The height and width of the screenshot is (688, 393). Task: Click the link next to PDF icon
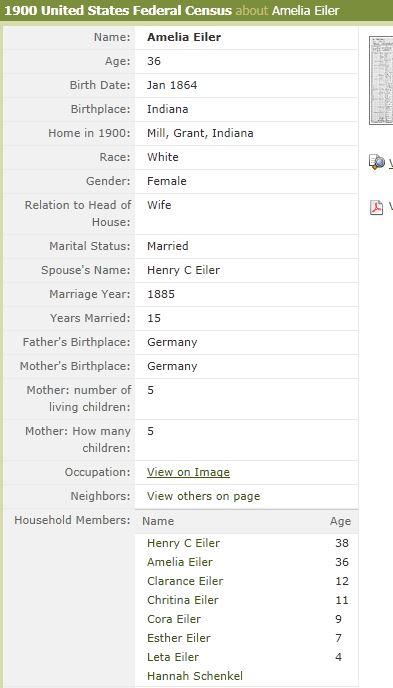pyautogui.click(x=390, y=206)
